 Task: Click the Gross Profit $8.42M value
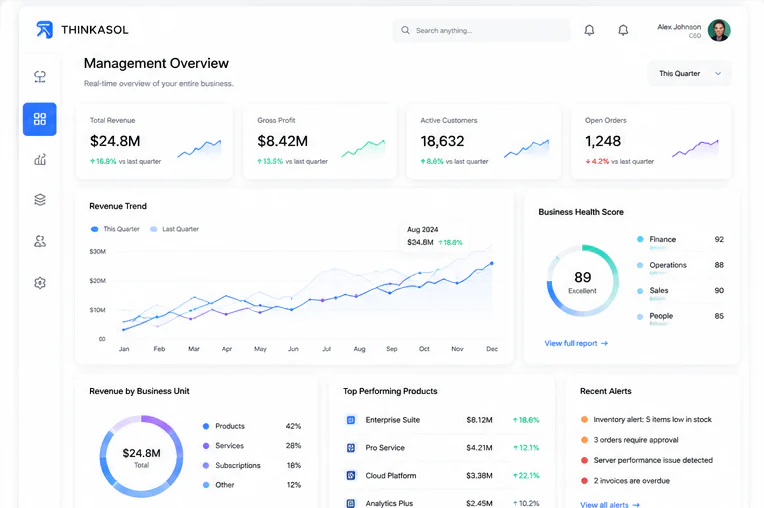click(x=283, y=141)
